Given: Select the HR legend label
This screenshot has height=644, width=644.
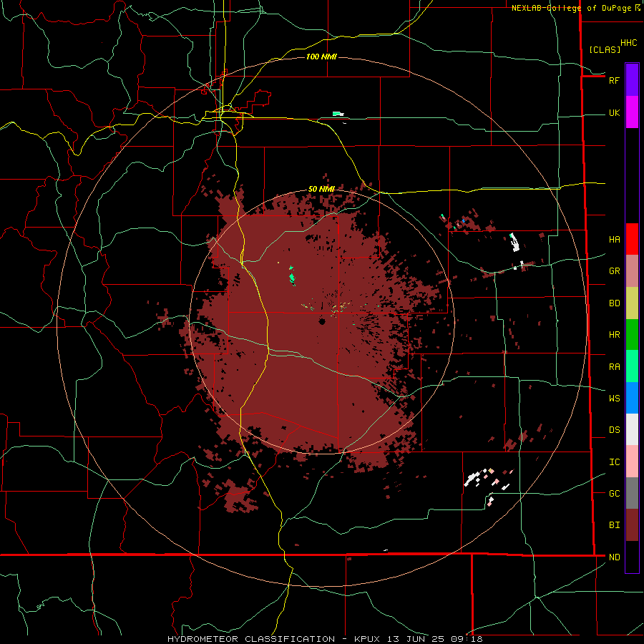Looking at the screenshot, I should pos(614,334).
